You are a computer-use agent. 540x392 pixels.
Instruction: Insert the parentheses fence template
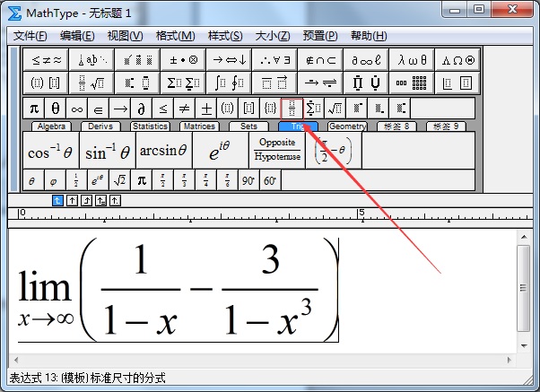point(227,109)
